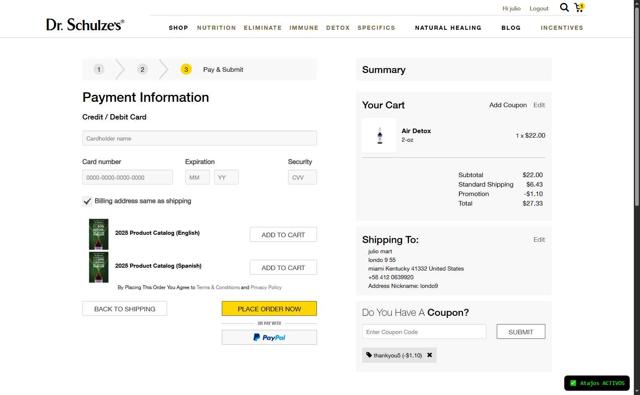The image size is (640, 395).
Task: Click the Air Detox product name
Action: coord(416,131)
